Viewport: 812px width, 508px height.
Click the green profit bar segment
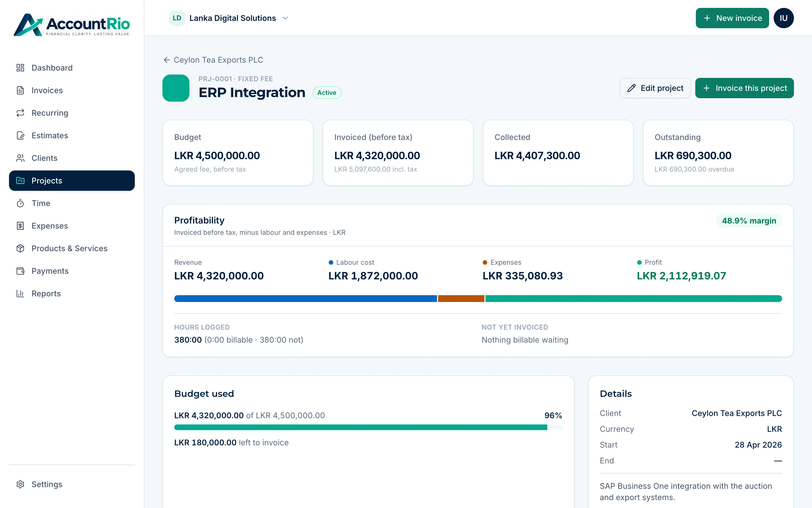point(634,299)
